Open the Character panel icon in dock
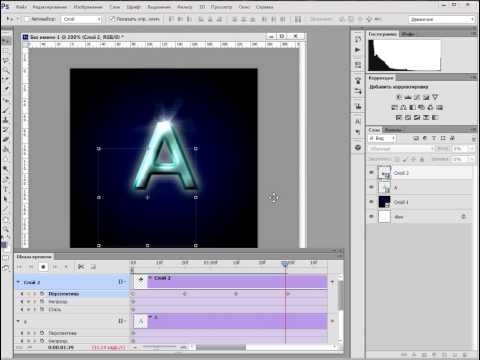Screen dimensions: 480x360 [x=358, y=122]
